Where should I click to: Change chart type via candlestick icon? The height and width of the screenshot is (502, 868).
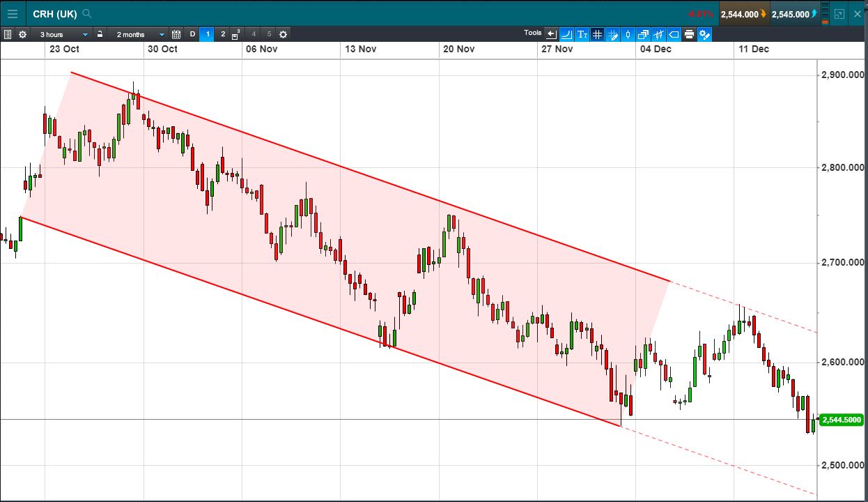(628, 34)
